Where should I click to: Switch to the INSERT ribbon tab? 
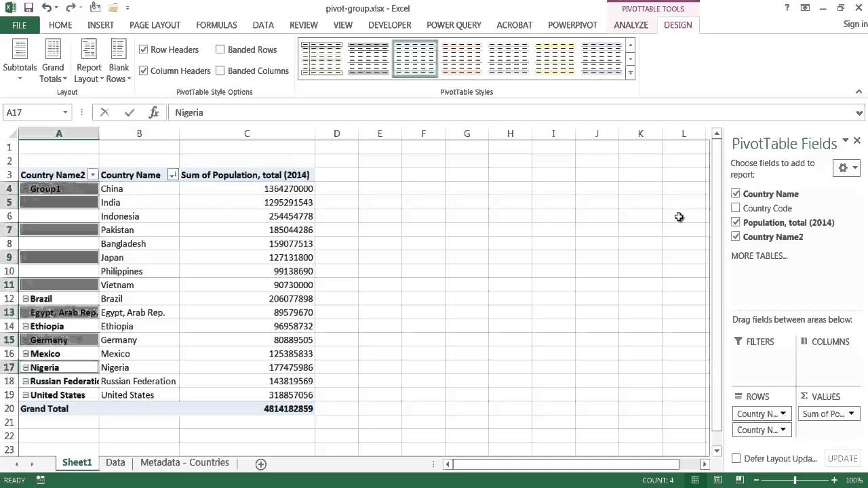[100, 25]
